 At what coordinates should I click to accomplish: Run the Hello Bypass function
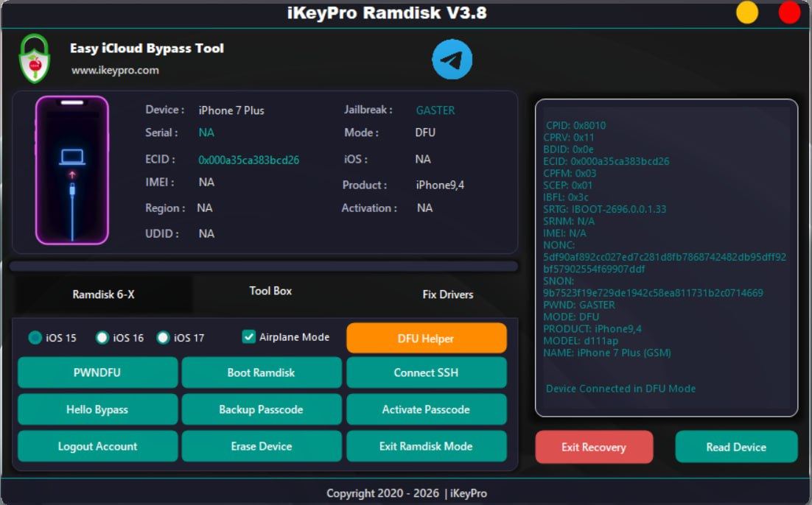click(x=97, y=409)
